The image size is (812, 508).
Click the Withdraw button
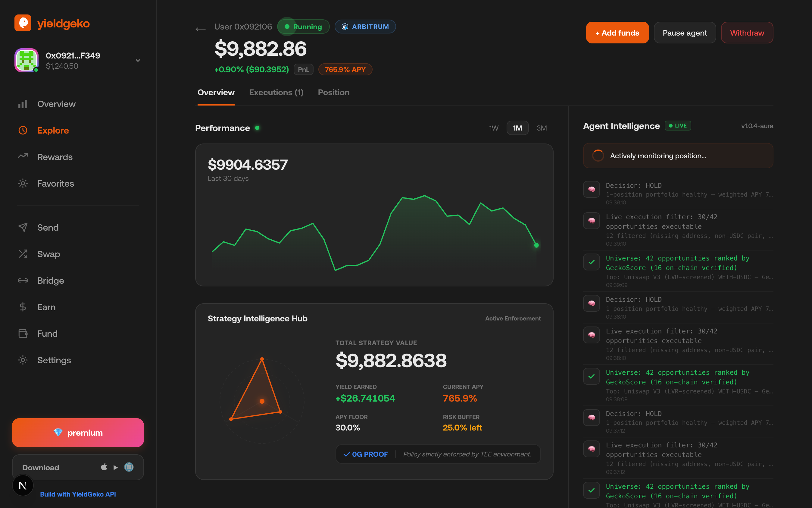[x=747, y=33]
